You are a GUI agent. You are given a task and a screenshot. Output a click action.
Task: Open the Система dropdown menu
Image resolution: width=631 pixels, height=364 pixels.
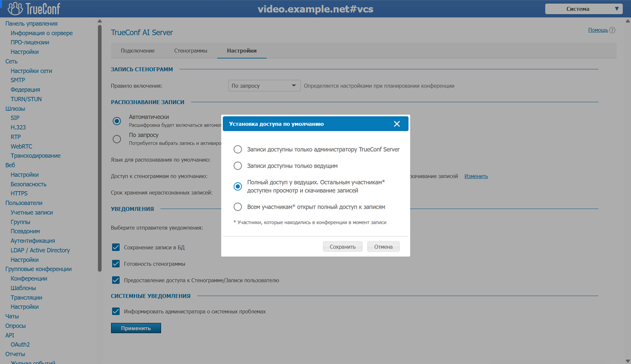[583, 9]
